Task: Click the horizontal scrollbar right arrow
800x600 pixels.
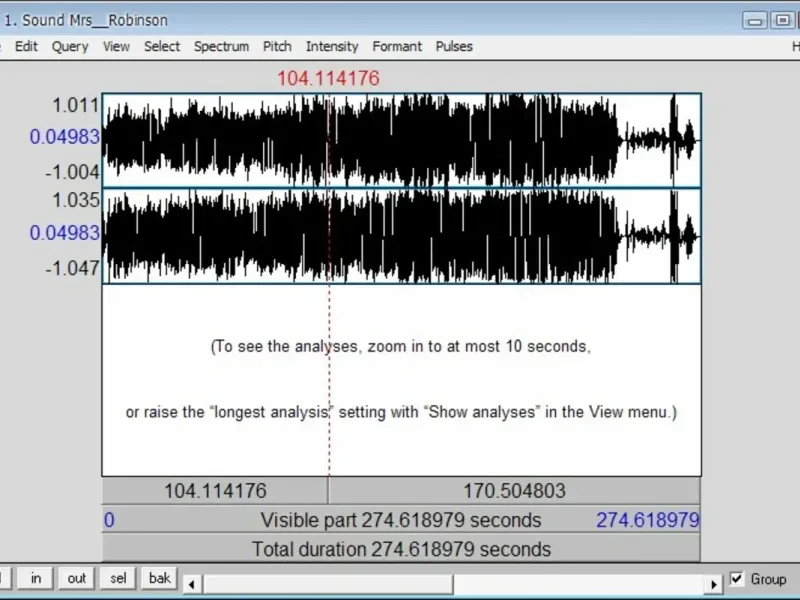Action: 714,584
